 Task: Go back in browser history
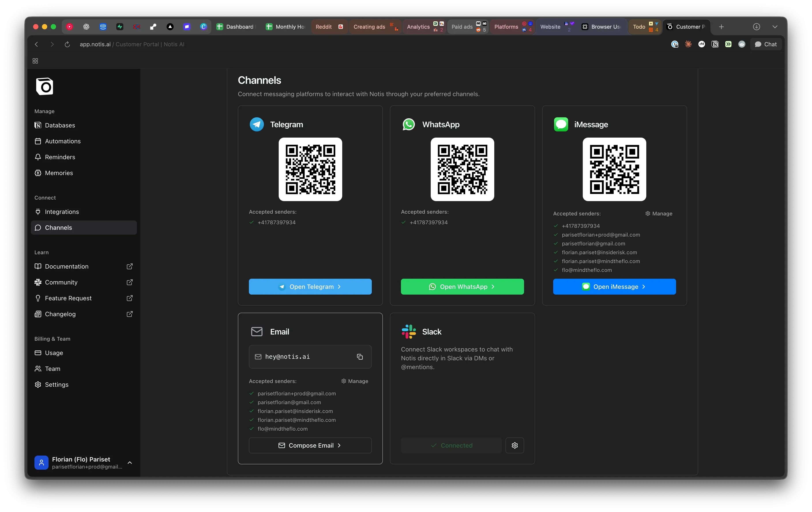[x=36, y=44]
